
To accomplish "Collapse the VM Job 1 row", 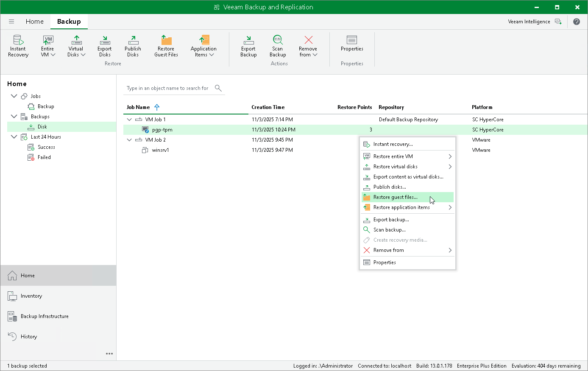I will (x=130, y=120).
